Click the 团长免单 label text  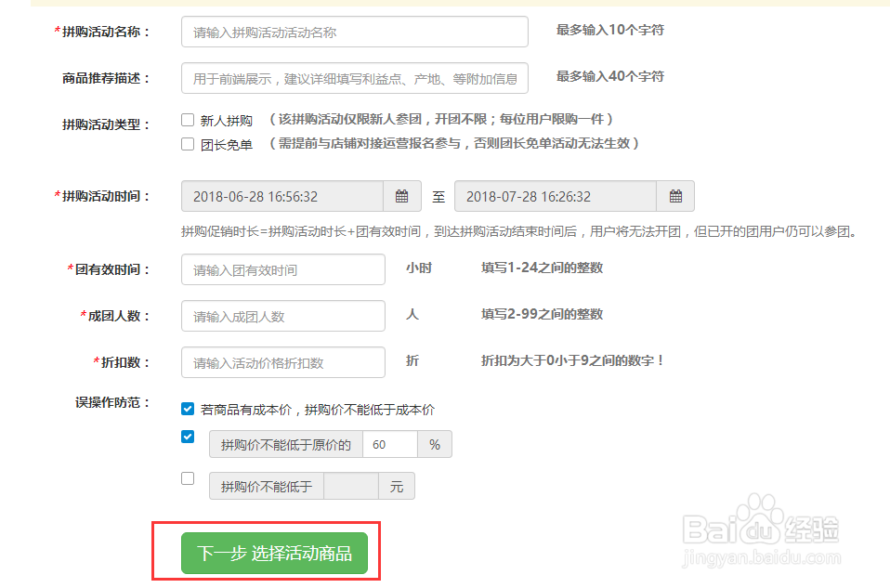click(227, 145)
